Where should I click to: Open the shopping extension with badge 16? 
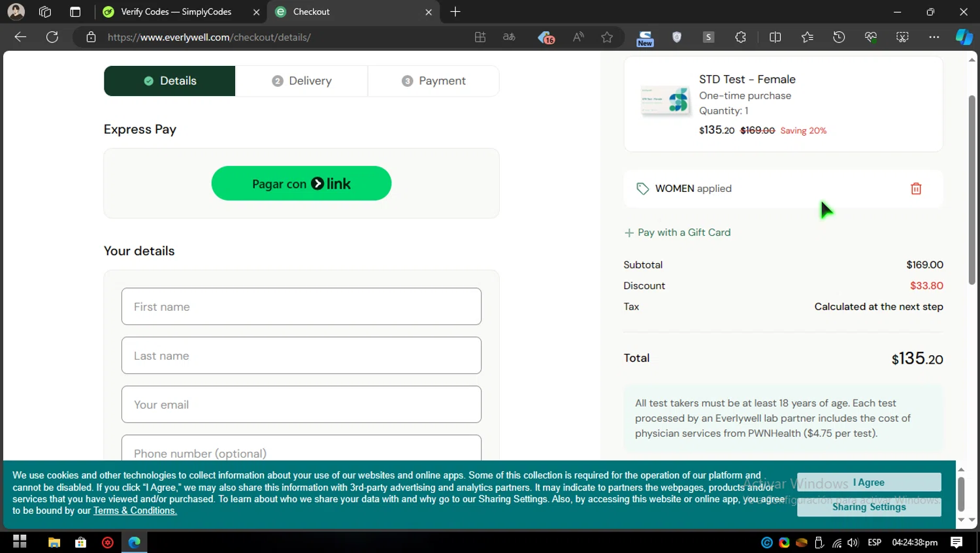pyautogui.click(x=546, y=38)
